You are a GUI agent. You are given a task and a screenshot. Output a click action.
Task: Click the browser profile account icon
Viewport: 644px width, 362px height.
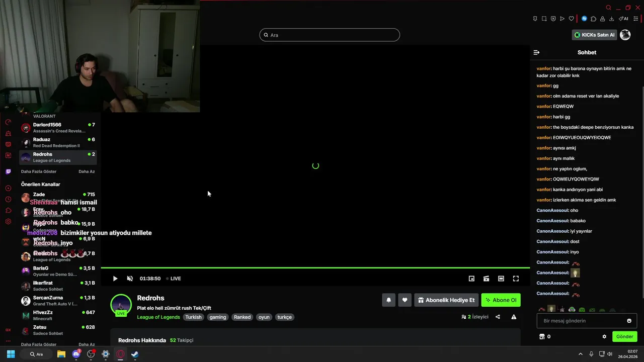[x=602, y=19]
